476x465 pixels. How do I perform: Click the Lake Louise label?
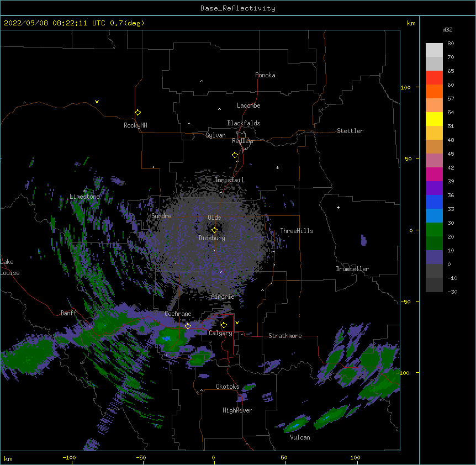pyautogui.click(x=10, y=267)
